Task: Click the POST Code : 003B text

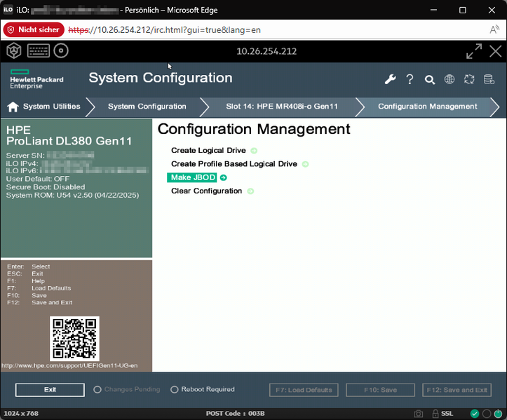Action: coord(235,414)
